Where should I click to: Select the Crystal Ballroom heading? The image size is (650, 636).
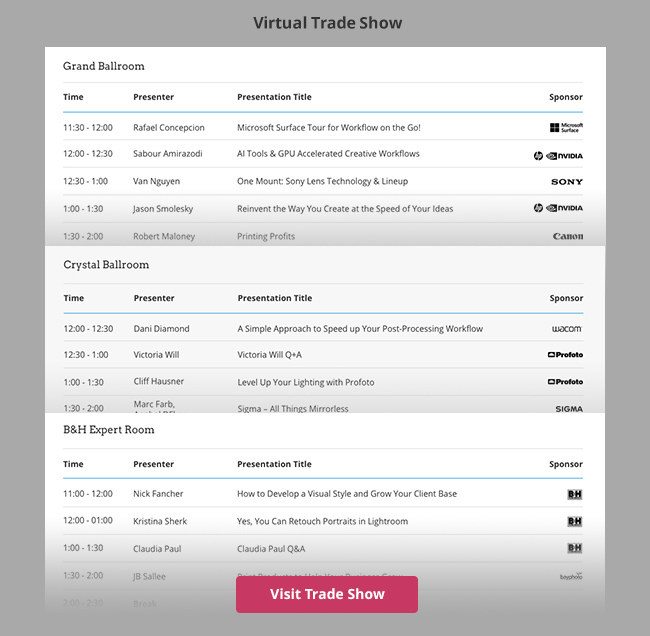click(x=106, y=265)
